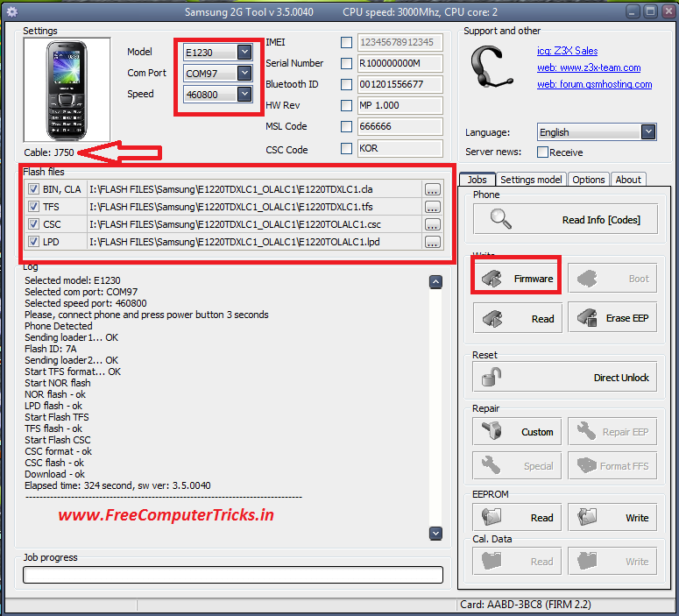Click the Cal. Data Read button
679x616 pixels.
pyautogui.click(x=517, y=561)
